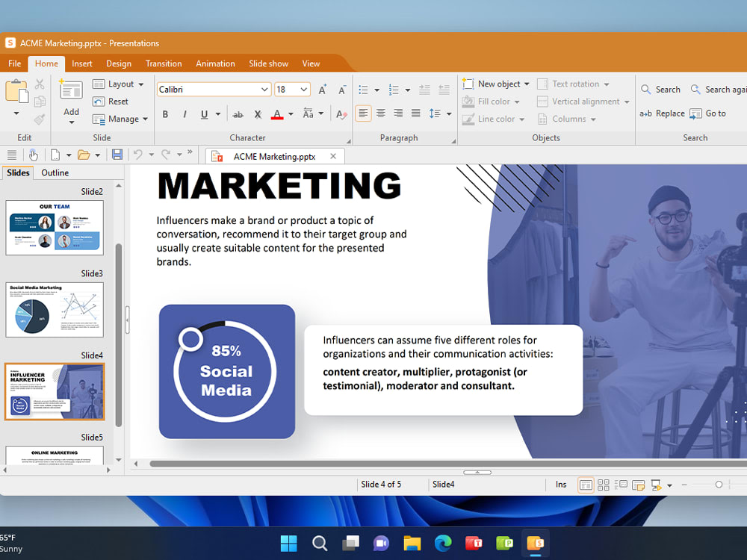
Task: Click the numbered list icon
Action: pos(394,90)
